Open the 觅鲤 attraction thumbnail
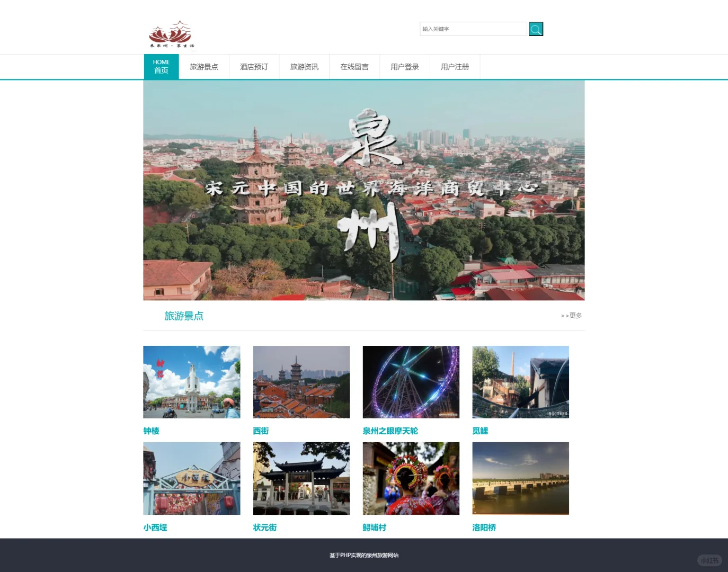Screen dimensions: 728x572 pyautogui.click(x=520, y=381)
